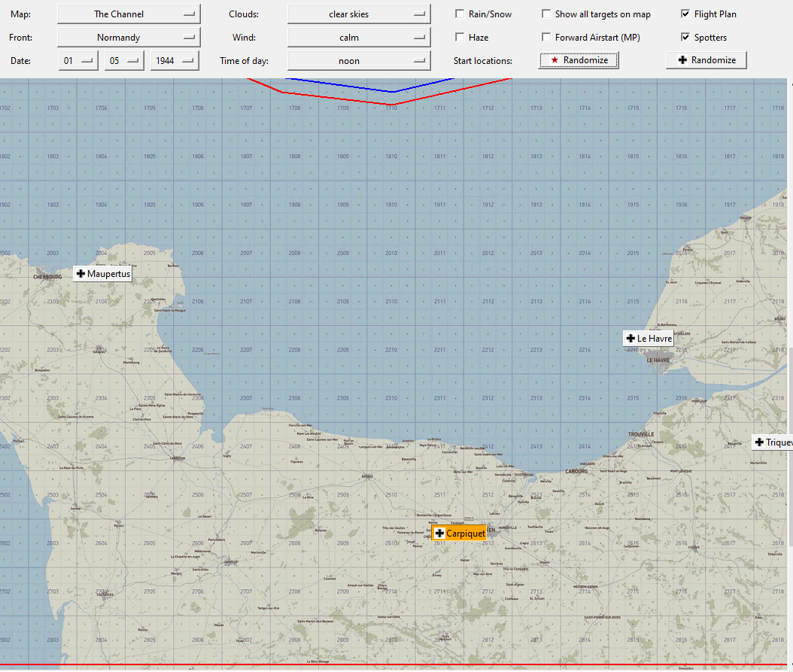Uncheck the Flight Plan checkbox
Image resolution: width=793 pixels, height=672 pixels.
pos(685,14)
